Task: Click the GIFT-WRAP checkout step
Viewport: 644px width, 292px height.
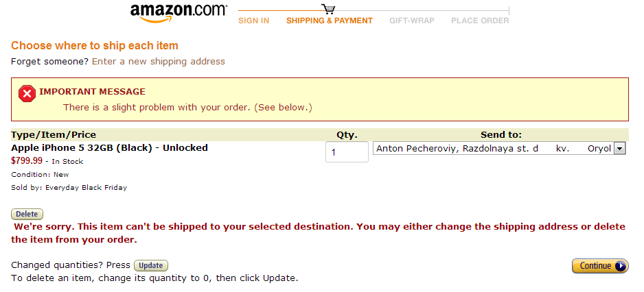Action: click(x=412, y=21)
